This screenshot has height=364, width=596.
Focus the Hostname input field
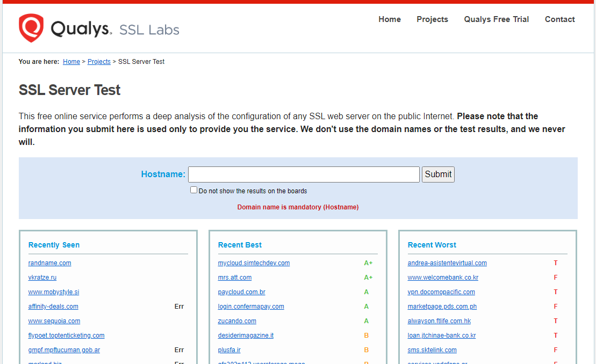(x=304, y=174)
